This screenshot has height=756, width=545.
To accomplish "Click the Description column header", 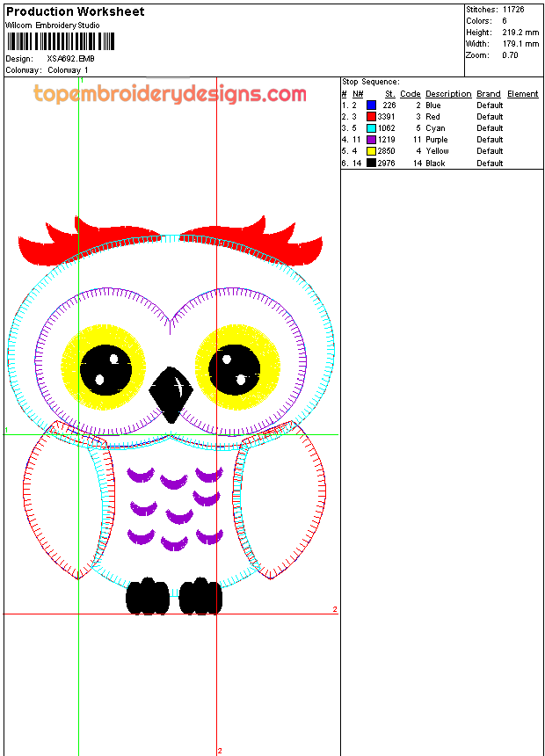I will click(x=448, y=94).
